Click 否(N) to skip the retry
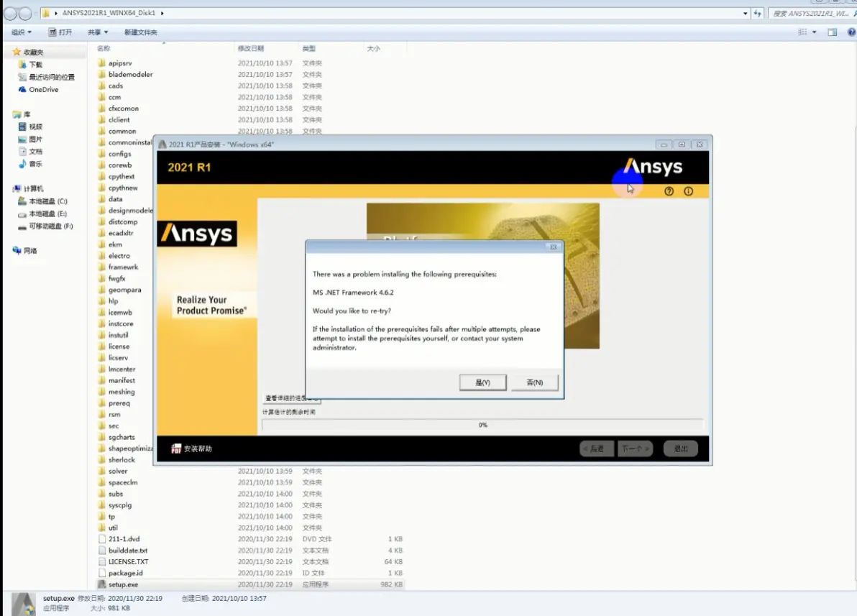The height and width of the screenshot is (616, 857). pyautogui.click(x=534, y=382)
